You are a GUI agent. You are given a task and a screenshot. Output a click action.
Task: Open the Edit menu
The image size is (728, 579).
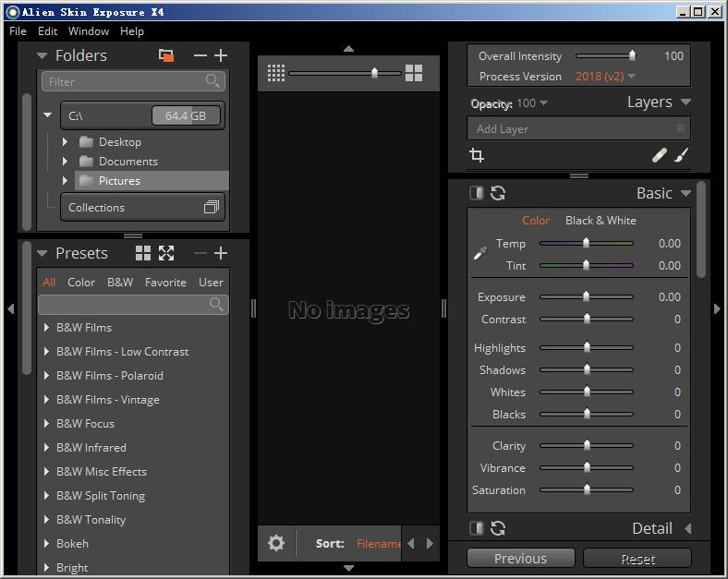(x=47, y=31)
